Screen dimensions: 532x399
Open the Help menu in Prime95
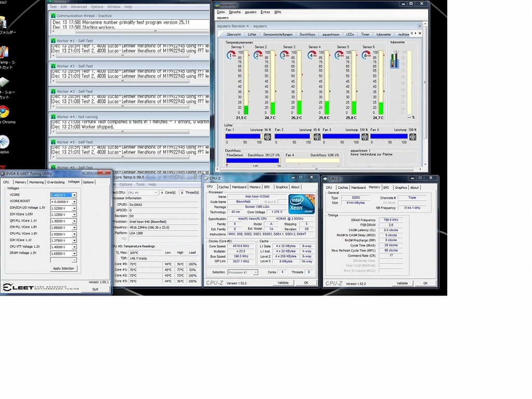(128, 6)
